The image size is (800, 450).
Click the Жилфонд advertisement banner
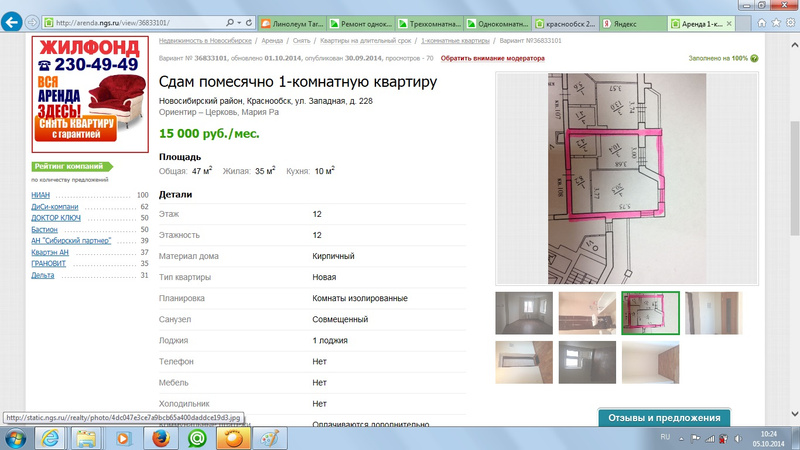click(90, 94)
